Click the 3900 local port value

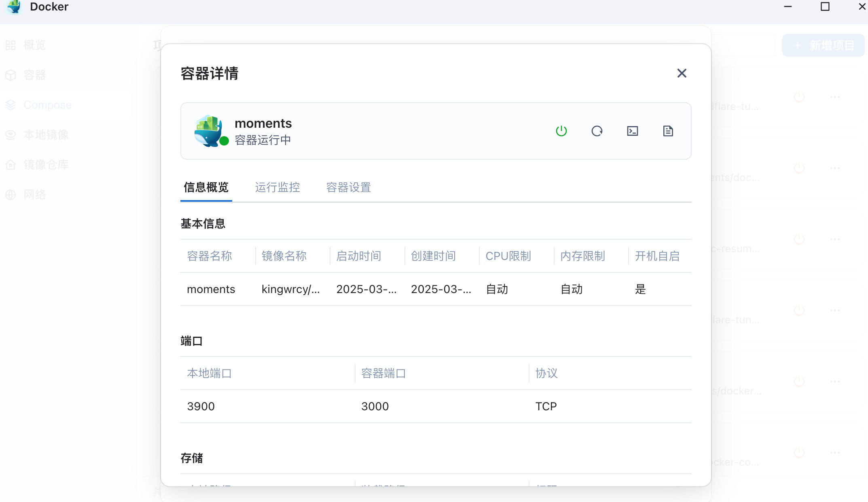pyautogui.click(x=201, y=406)
